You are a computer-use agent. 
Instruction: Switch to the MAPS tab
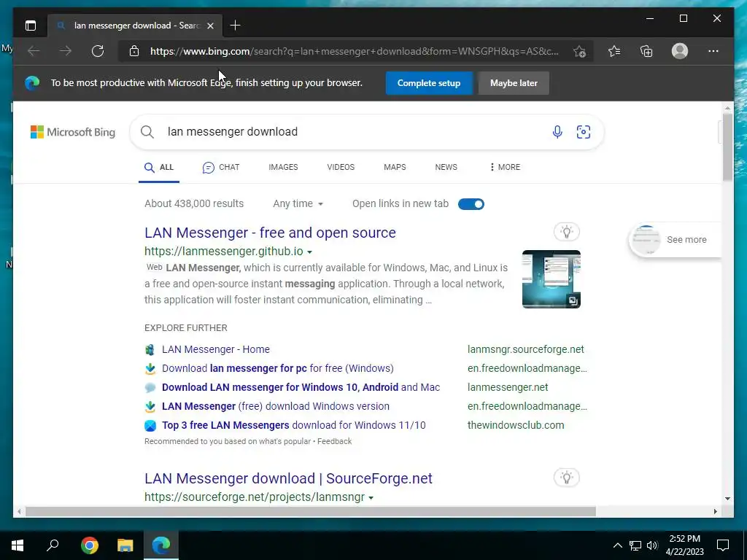[395, 167]
